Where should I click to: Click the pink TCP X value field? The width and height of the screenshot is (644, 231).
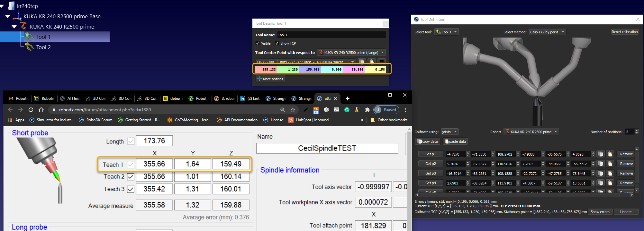pyautogui.click(x=266, y=69)
